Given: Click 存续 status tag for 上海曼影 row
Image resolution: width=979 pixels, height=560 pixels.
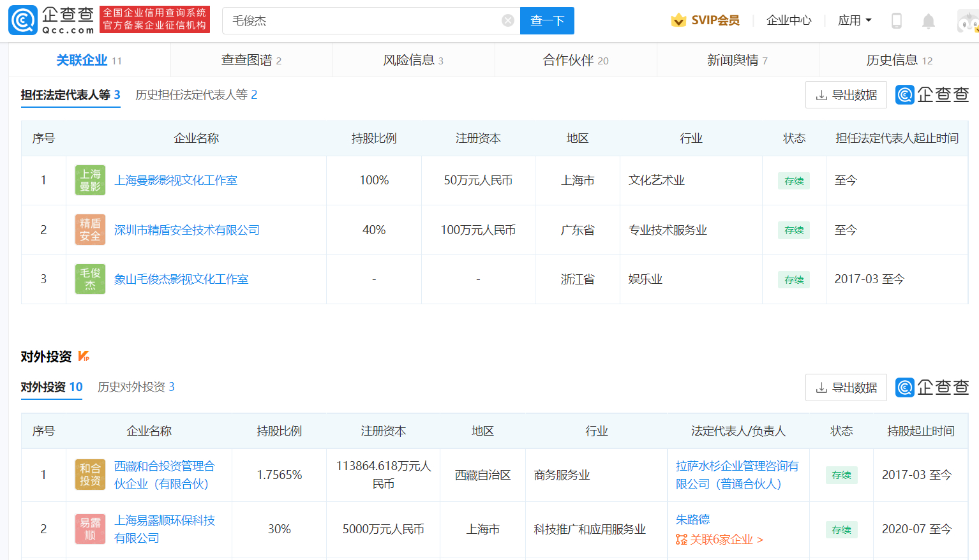Looking at the screenshot, I should click(x=794, y=181).
